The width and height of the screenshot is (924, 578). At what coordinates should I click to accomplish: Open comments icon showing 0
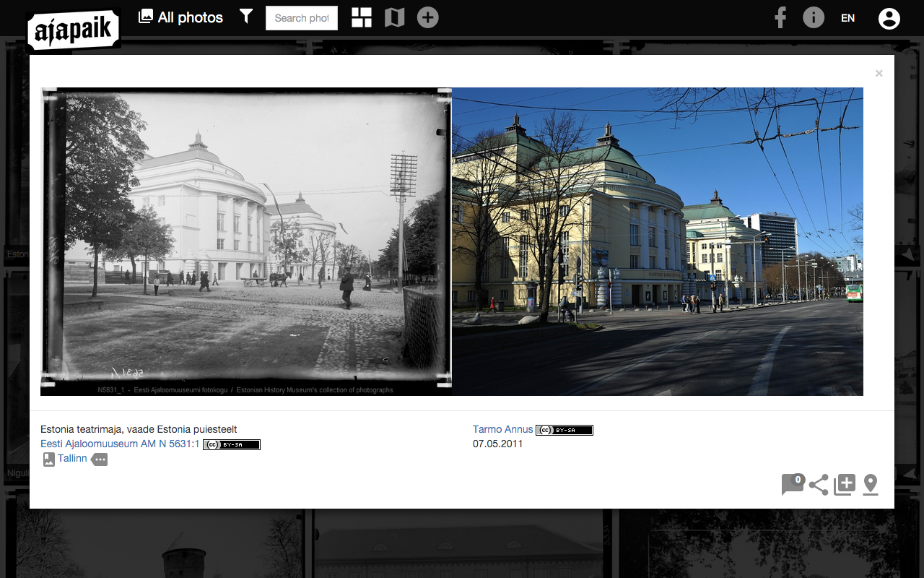tap(793, 484)
